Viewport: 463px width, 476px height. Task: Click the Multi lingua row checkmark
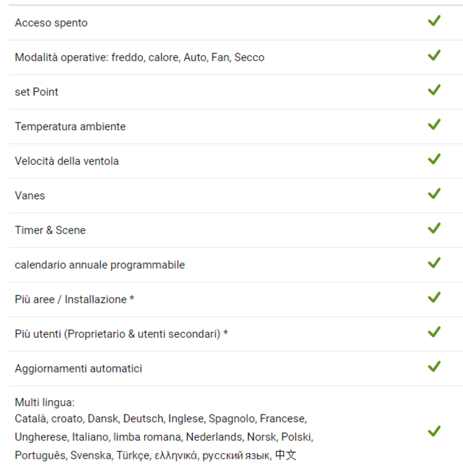[434, 432]
